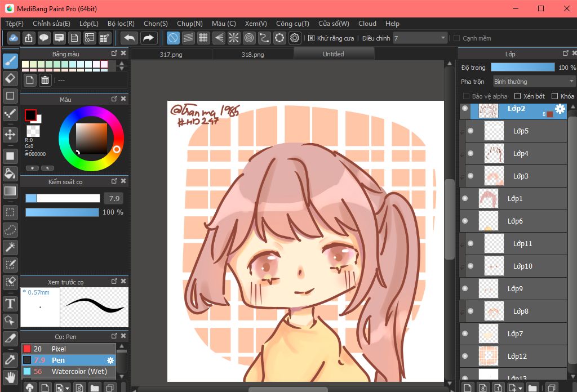Image resolution: width=577 pixels, height=392 pixels.
Task: Close the Bảng màu palette panel
Action: (123, 54)
